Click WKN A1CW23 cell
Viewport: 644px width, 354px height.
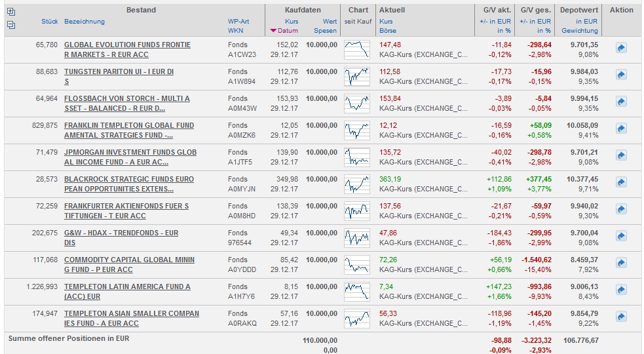coord(242,54)
